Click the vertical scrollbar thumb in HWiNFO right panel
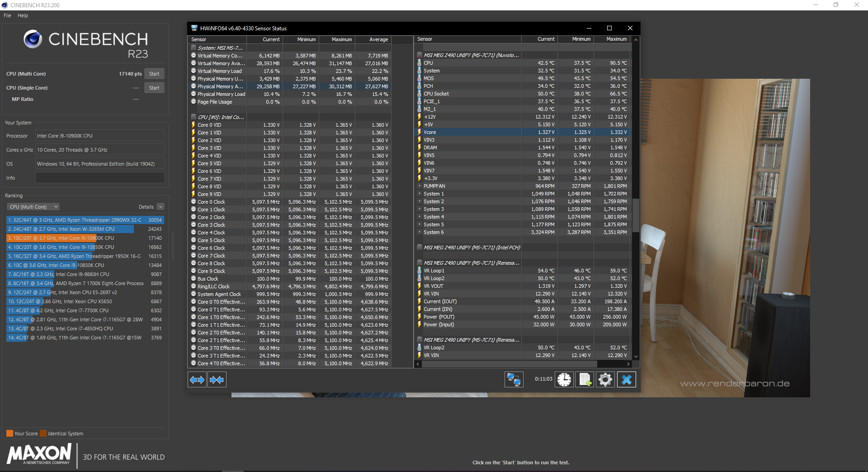 636,215
